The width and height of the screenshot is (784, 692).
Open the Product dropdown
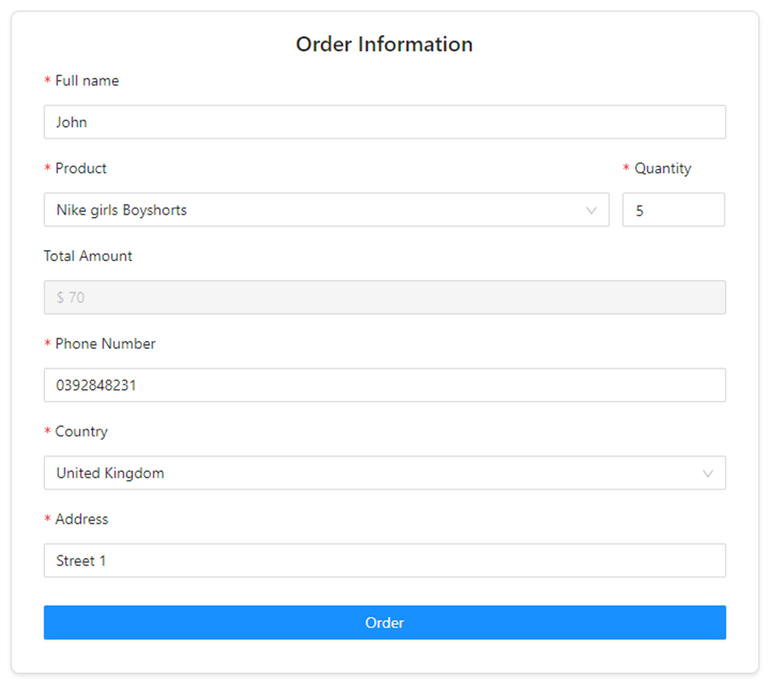point(326,210)
